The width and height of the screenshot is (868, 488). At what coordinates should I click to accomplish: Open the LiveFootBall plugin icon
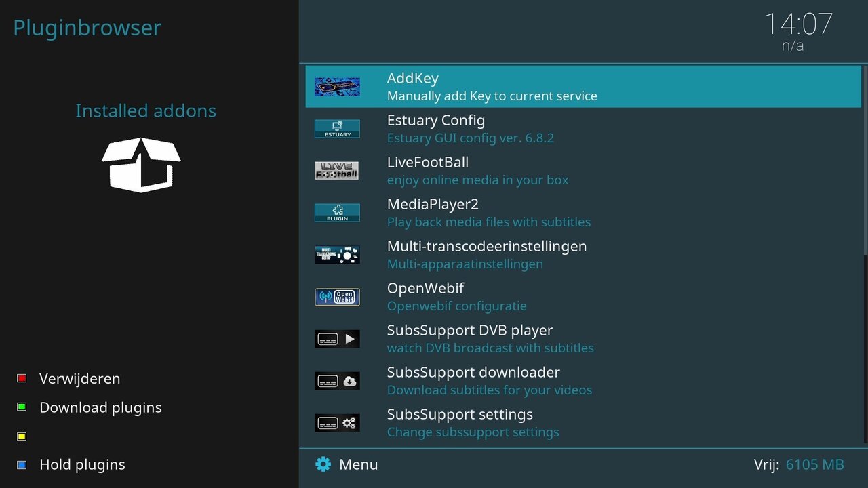(x=337, y=171)
